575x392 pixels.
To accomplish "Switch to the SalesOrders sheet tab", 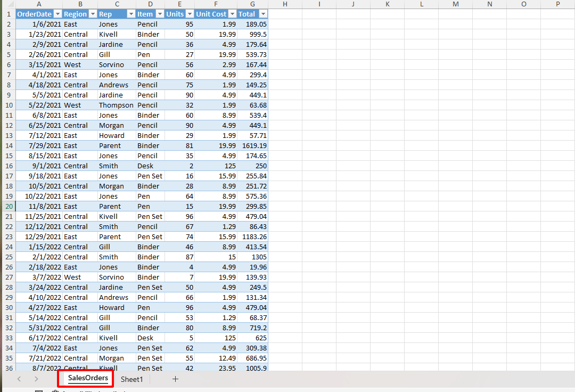I will [88, 378].
